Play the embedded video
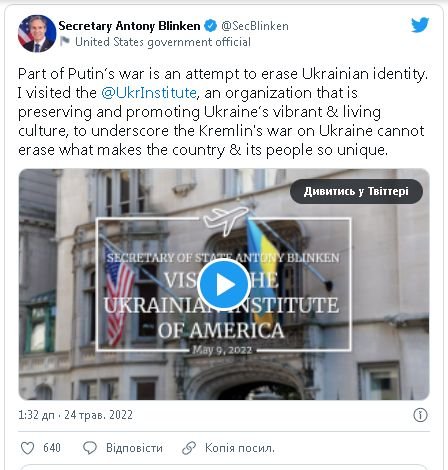This screenshot has height=470, width=448. [224, 284]
